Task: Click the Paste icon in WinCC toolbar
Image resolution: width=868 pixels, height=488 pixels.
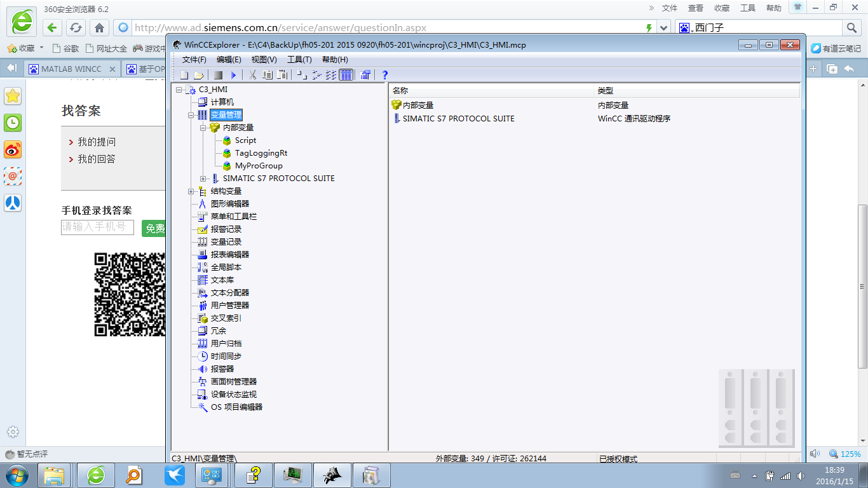Action: click(x=283, y=75)
